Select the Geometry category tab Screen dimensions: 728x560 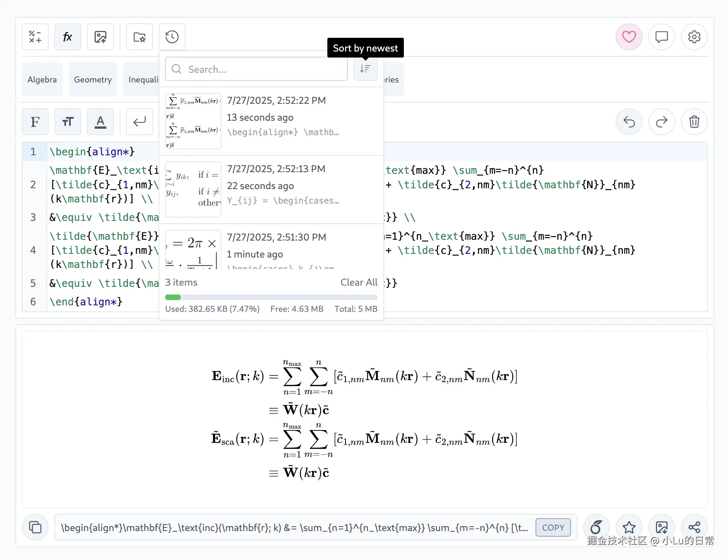tap(93, 80)
